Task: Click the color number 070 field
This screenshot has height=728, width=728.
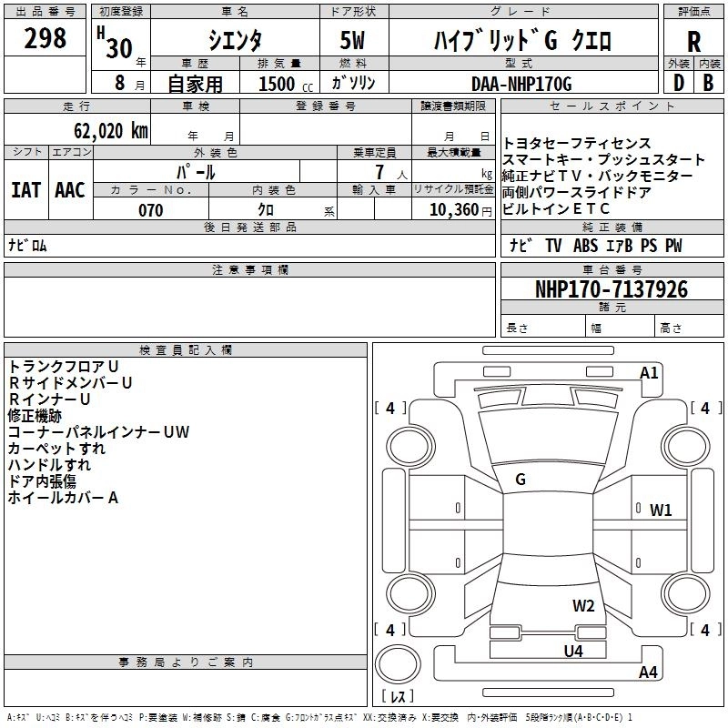Action: pos(150,210)
